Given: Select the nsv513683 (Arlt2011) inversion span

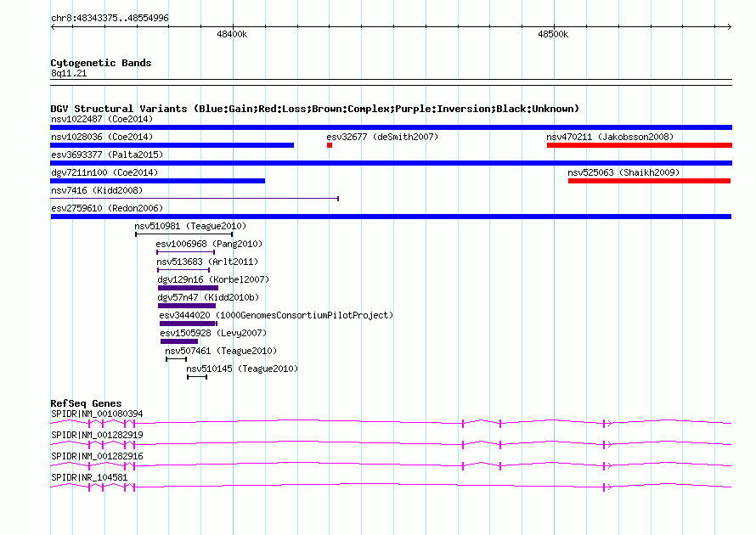Looking at the screenshot, I should coord(183,270).
